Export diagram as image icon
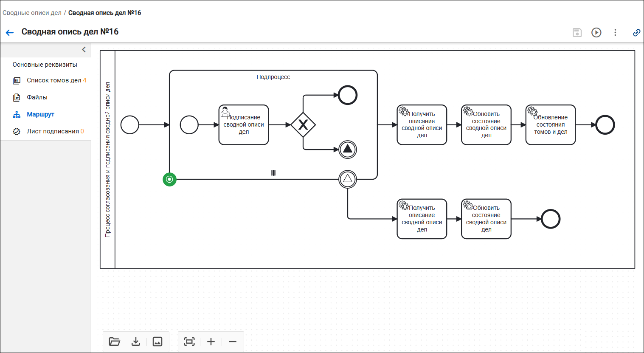Viewport: 644px width, 353px height. click(x=157, y=342)
